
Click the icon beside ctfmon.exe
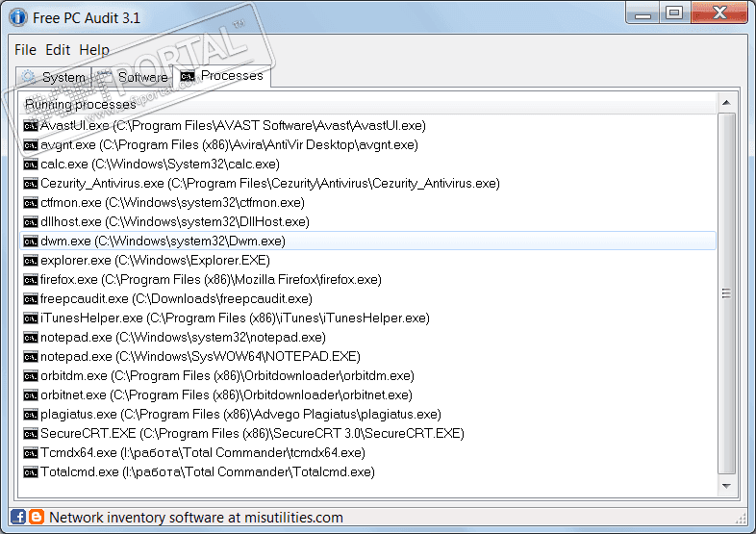[x=31, y=203]
